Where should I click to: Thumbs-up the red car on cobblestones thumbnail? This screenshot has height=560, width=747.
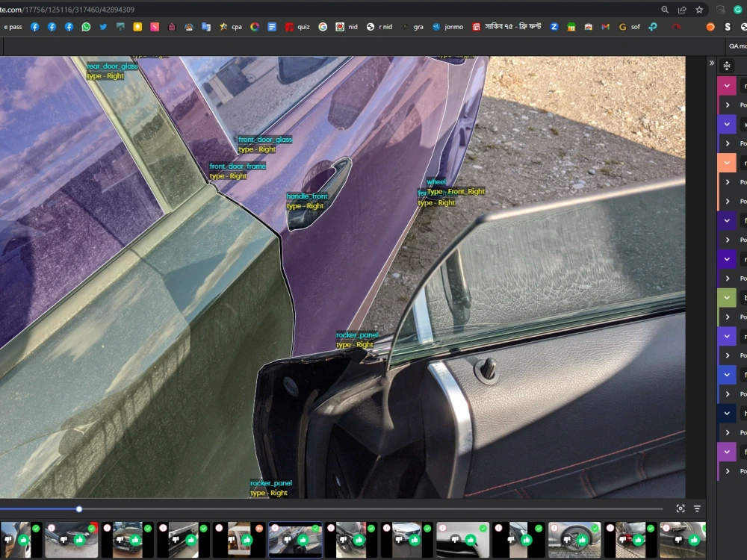point(638,540)
